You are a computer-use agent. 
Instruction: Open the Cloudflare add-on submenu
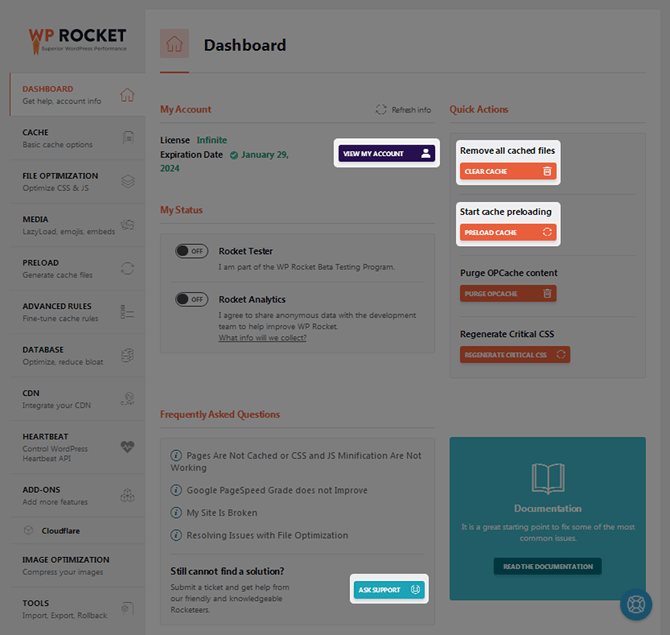[78, 530]
